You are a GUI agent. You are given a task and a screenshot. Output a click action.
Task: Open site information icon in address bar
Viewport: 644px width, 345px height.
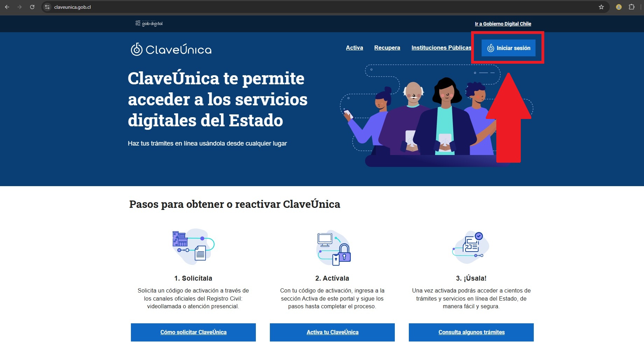48,7
